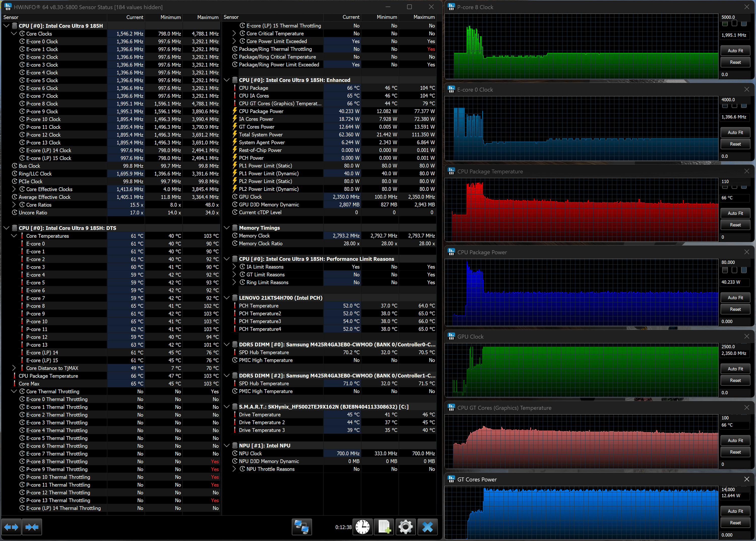756x541 pixels.
Task: Expand the Core Effective Clocks group
Action: point(14,189)
